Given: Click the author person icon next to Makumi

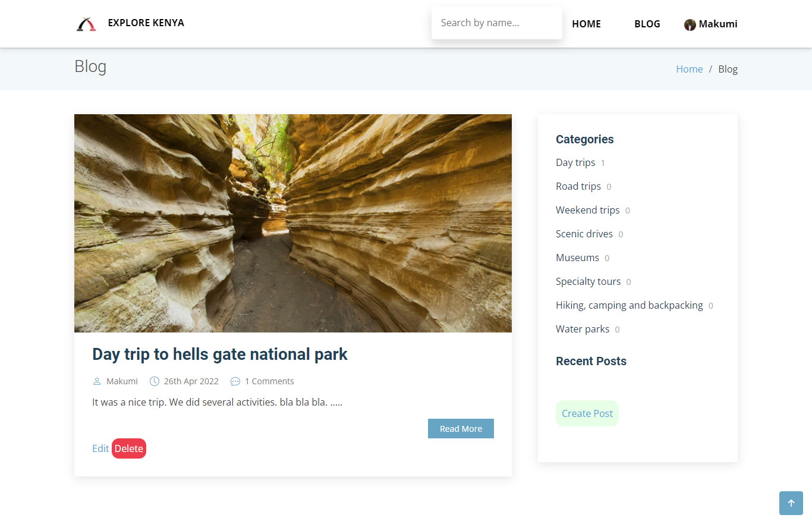Looking at the screenshot, I should point(97,381).
